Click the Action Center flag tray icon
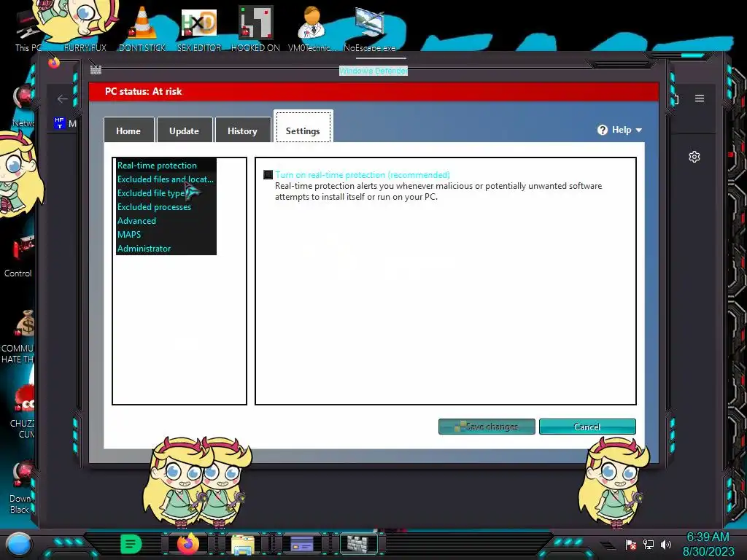Viewport: 747px width, 560px height. [631, 544]
